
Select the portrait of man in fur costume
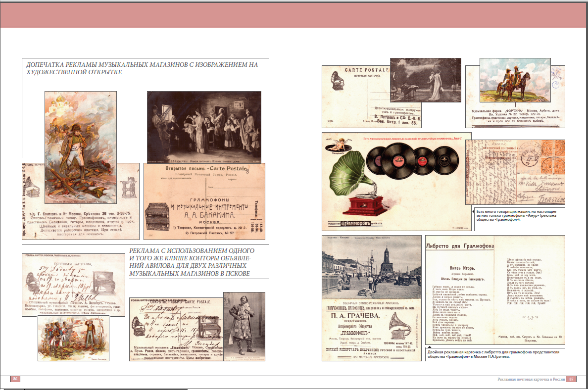click(x=244, y=327)
